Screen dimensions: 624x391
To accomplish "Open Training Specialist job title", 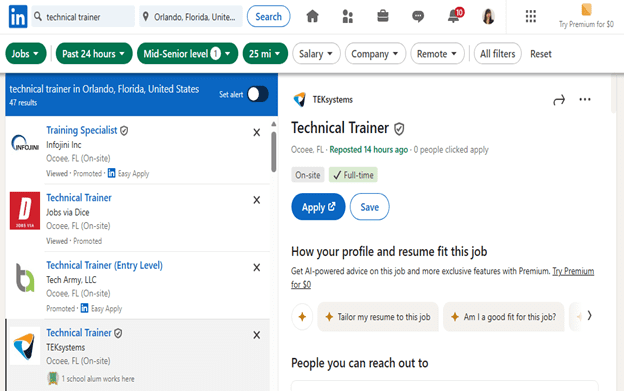I will pyautogui.click(x=82, y=130).
